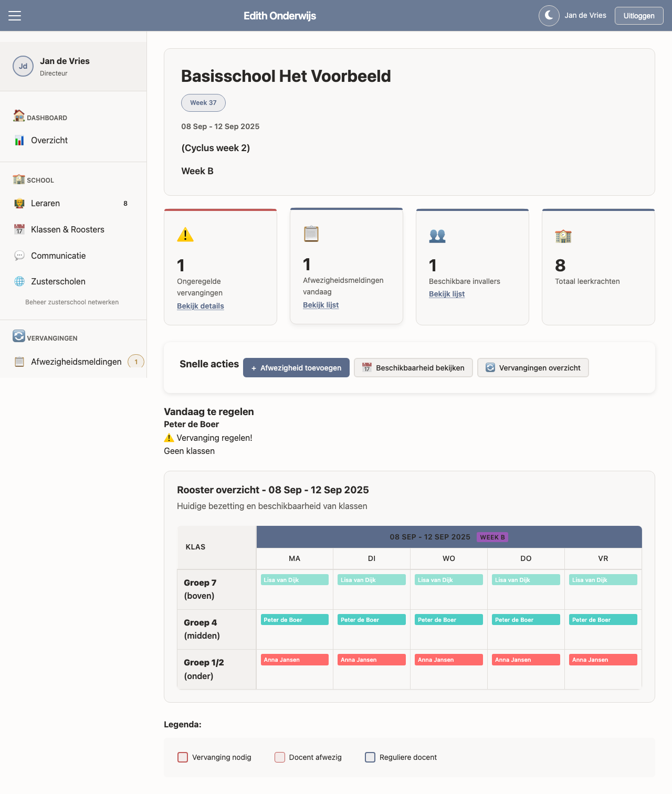Select Peter de Boer on MA
The height and width of the screenshot is (794, 672).
pos(295,620)
